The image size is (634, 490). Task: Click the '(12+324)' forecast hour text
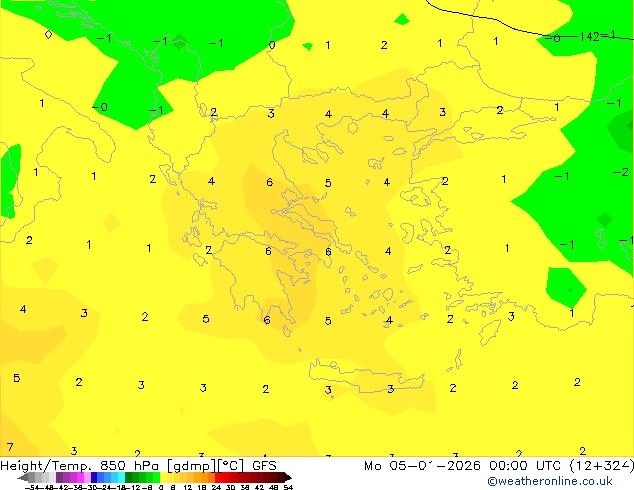(x=602, y=466)
